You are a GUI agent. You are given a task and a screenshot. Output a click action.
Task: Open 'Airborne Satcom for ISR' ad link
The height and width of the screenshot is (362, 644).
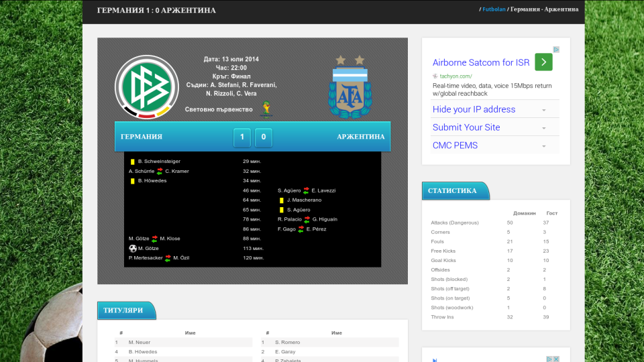click(x=481, y=62)
